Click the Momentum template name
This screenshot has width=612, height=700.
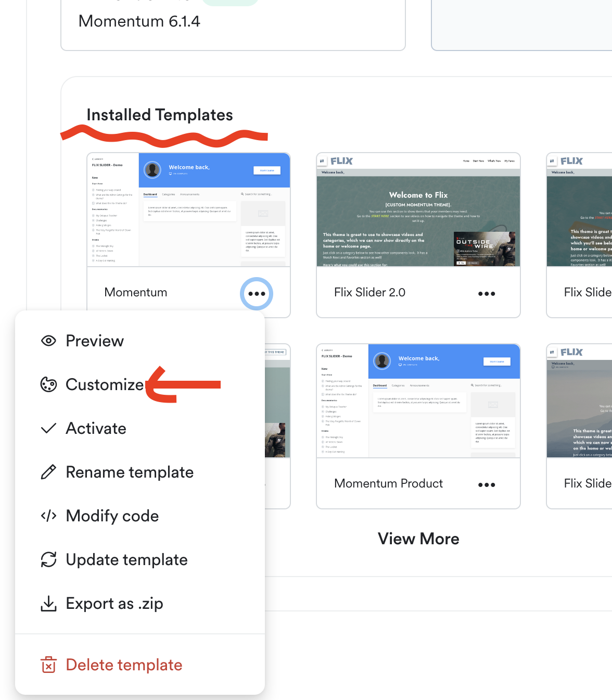[x=136, y=292]
